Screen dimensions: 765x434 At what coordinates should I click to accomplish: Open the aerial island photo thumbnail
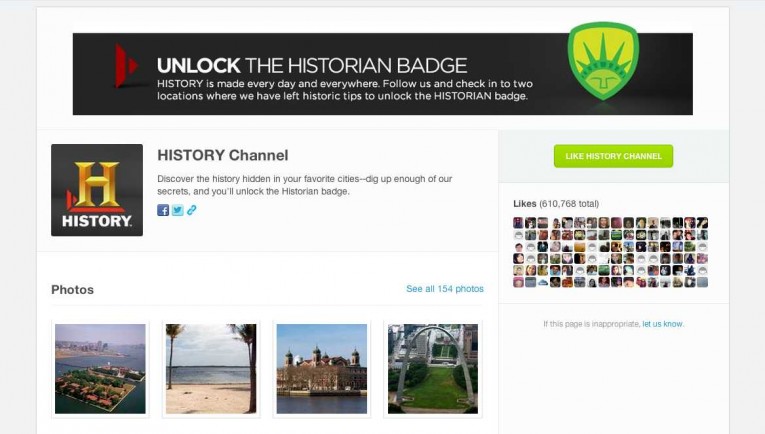click(x=100, y=369)
